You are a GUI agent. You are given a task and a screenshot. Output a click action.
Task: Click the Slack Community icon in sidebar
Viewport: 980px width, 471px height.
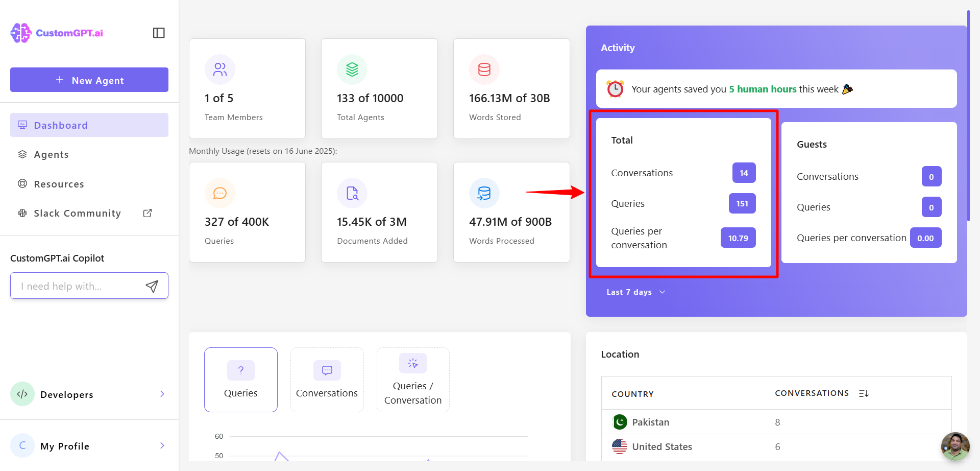coord(22,213)
